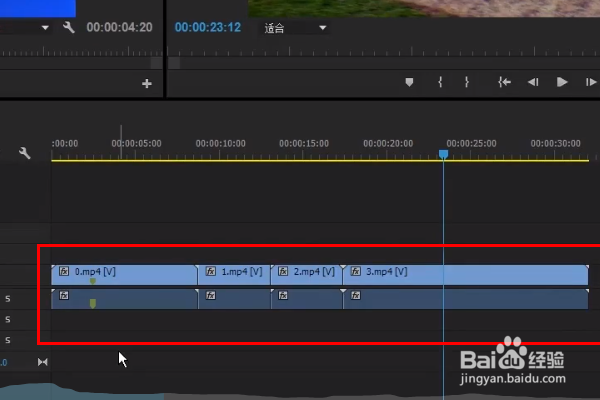This screenshot has height=400, width=600.
Task: Open source monitor wrench settings
Action: (69, 28)
